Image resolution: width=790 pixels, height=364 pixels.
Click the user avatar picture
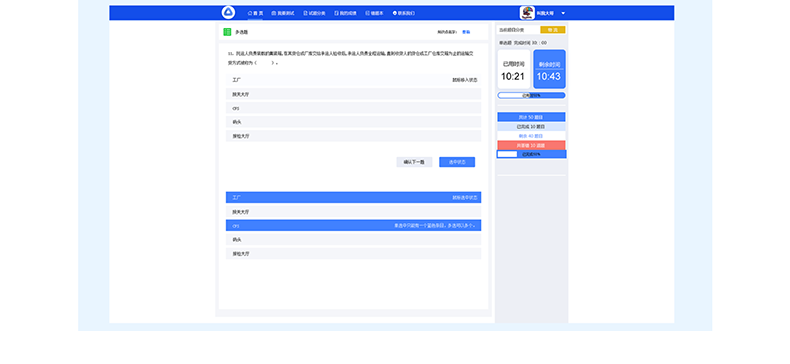click(527, 13)
